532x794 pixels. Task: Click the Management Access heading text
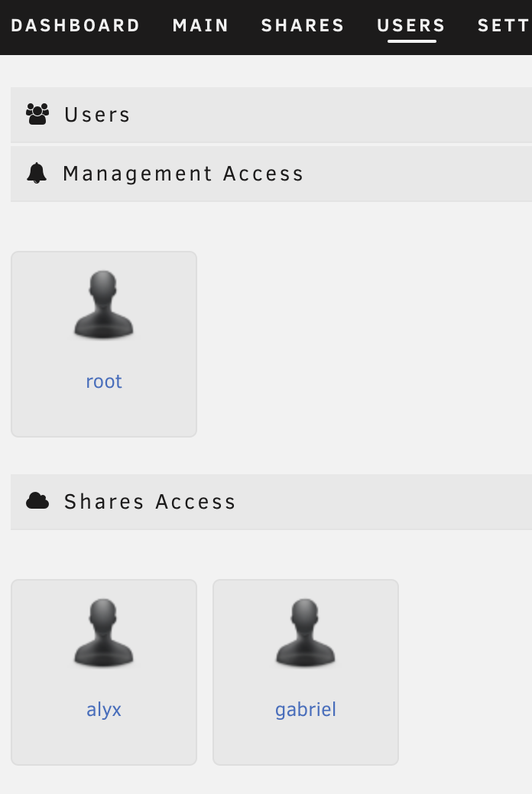click(183, 174)
